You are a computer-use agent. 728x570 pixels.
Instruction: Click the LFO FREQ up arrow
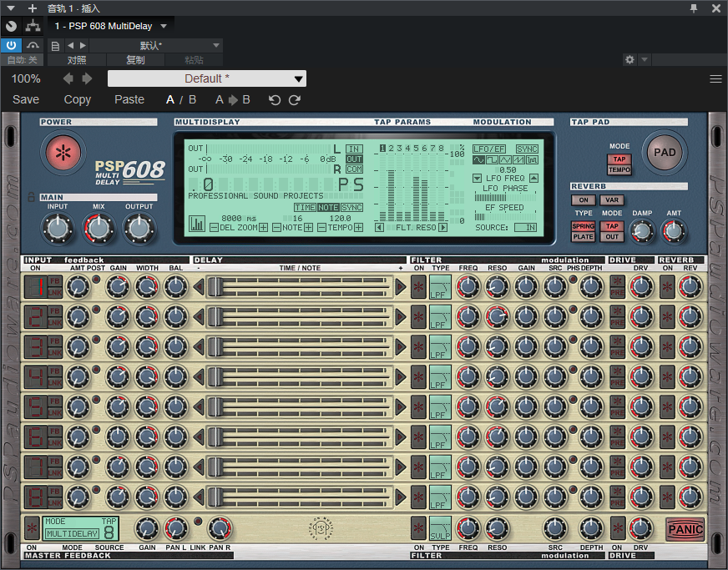click(x=534, y=179)
